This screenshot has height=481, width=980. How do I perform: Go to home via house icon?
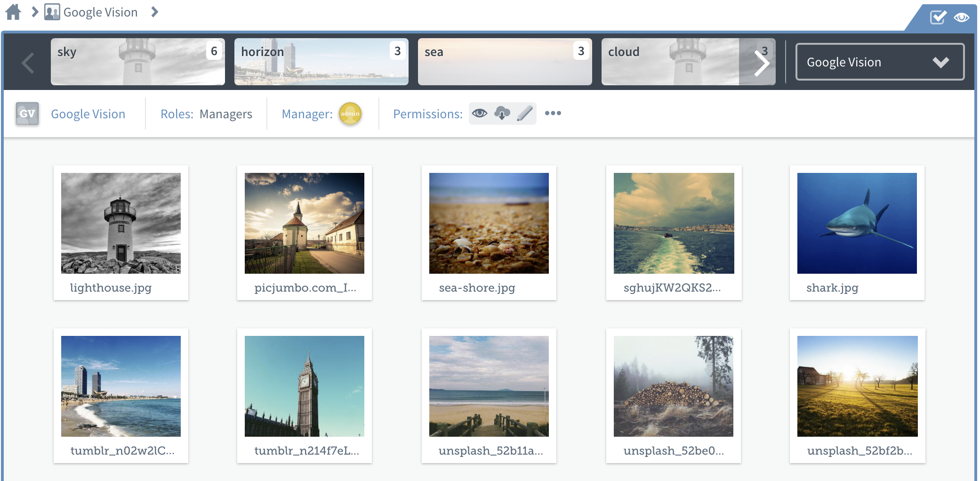(13, 12)
